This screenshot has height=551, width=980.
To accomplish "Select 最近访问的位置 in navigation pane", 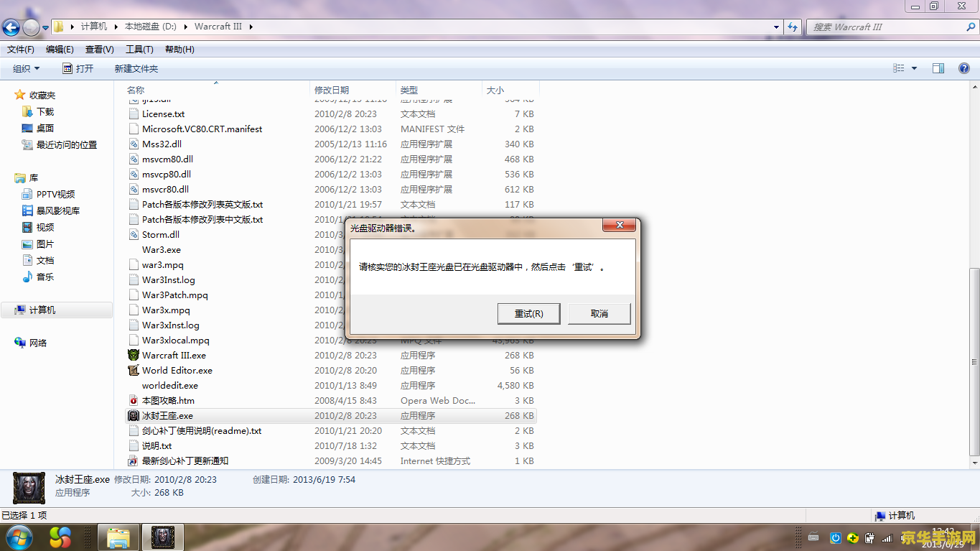I will tap(67, 144).
